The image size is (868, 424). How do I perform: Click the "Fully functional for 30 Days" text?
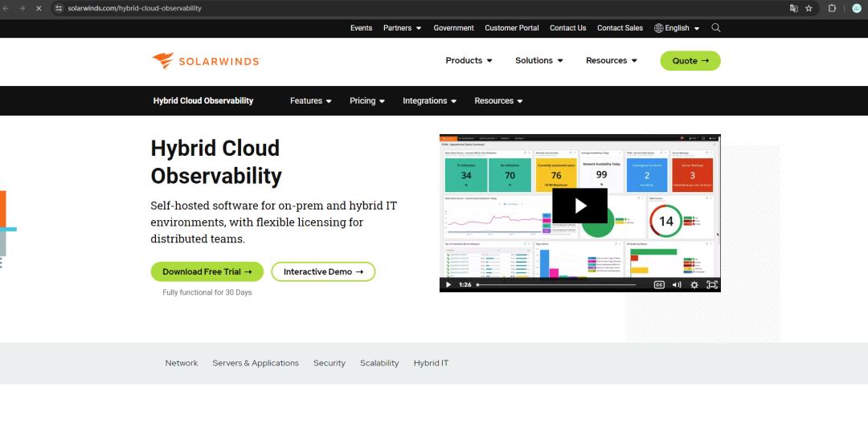pyautogui.click(x=207, y=292)
